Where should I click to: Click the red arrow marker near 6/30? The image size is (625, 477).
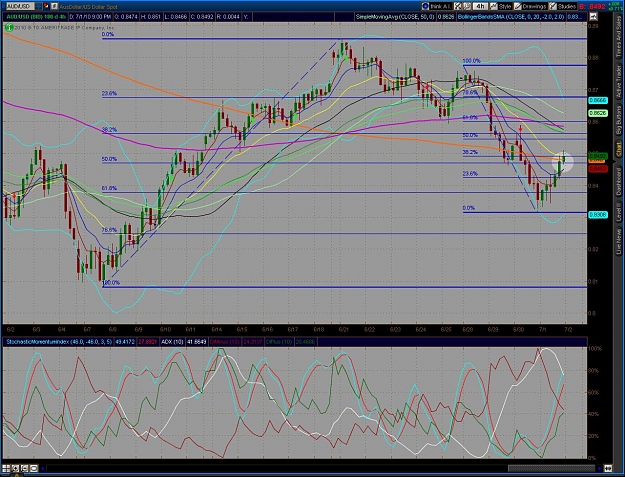pyautogui.click(x=521, y=128)
